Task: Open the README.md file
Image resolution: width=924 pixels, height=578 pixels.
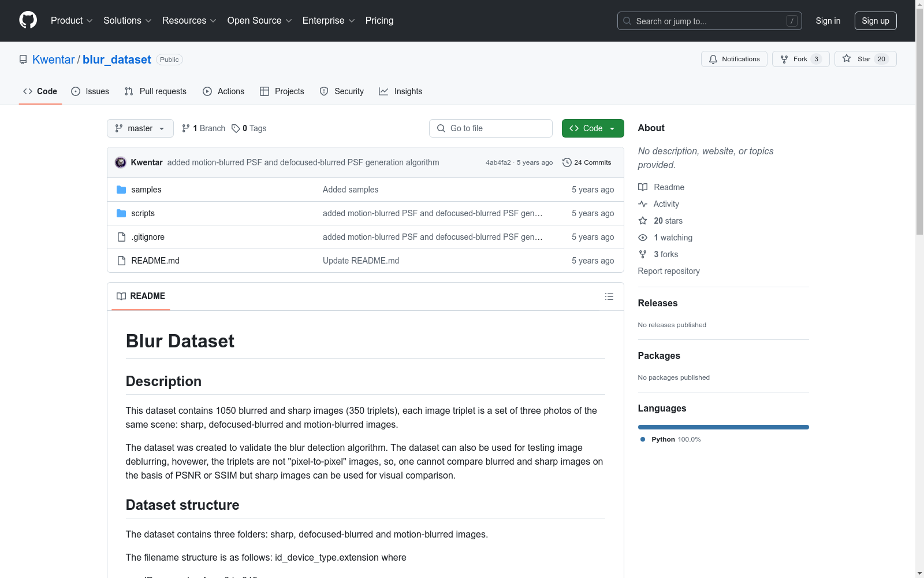Action: point(155,261)
